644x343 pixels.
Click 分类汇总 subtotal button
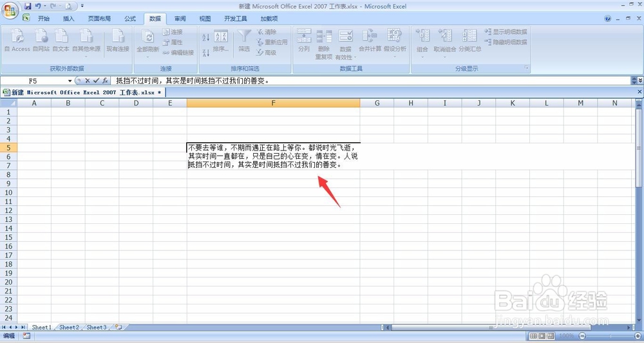[x=470, y=40]
